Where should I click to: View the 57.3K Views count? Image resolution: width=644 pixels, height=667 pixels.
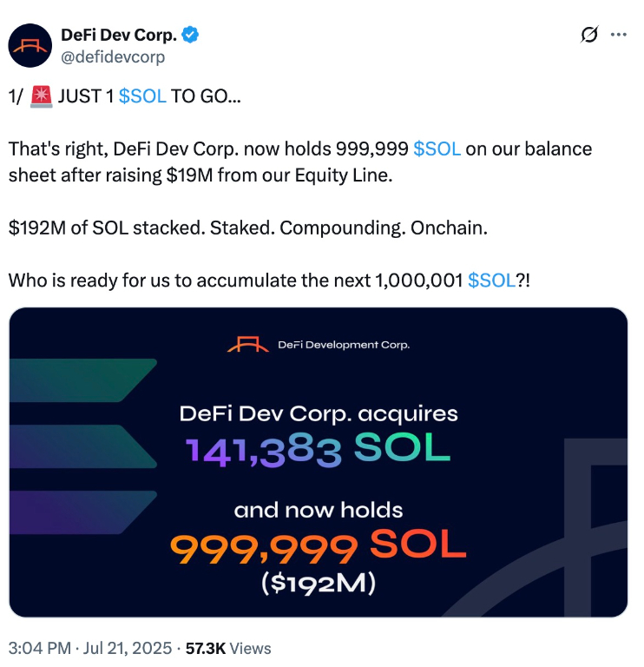(228, 648)
